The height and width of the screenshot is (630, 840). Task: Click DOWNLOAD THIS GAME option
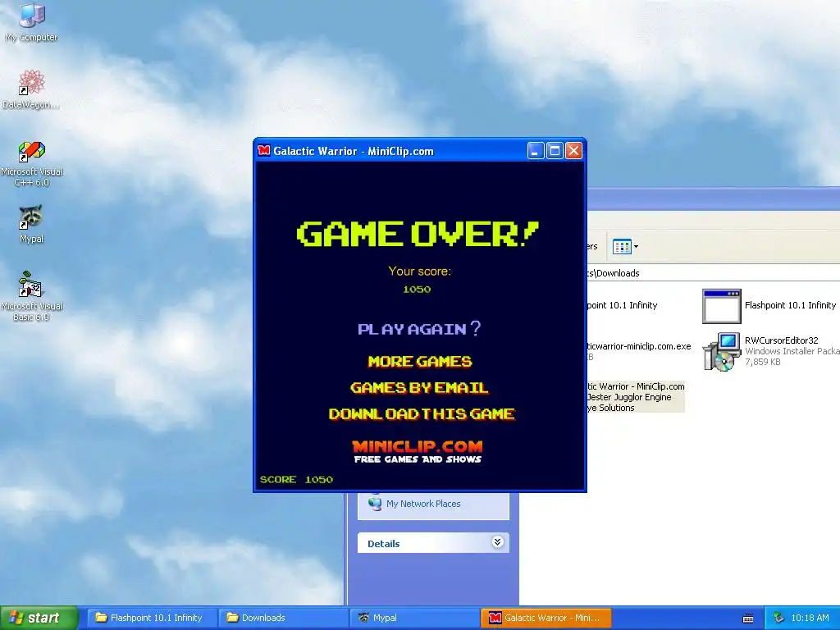(x=422, y=414)
